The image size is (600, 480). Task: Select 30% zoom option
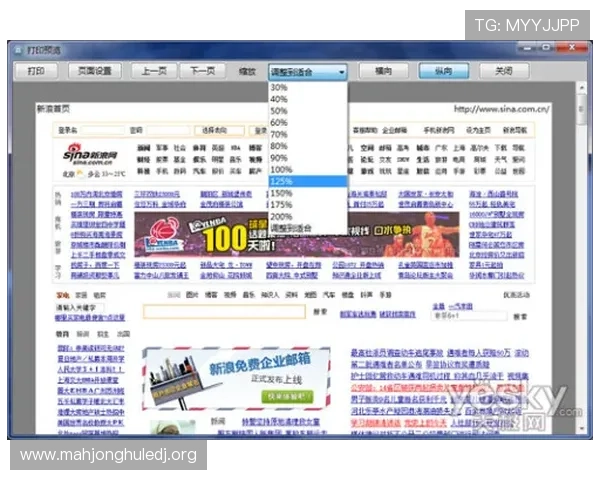click(x=308, y=88)
